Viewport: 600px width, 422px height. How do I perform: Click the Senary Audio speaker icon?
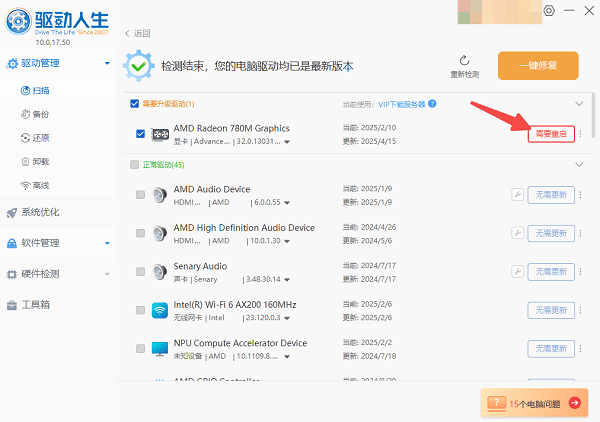click(160, 272)
